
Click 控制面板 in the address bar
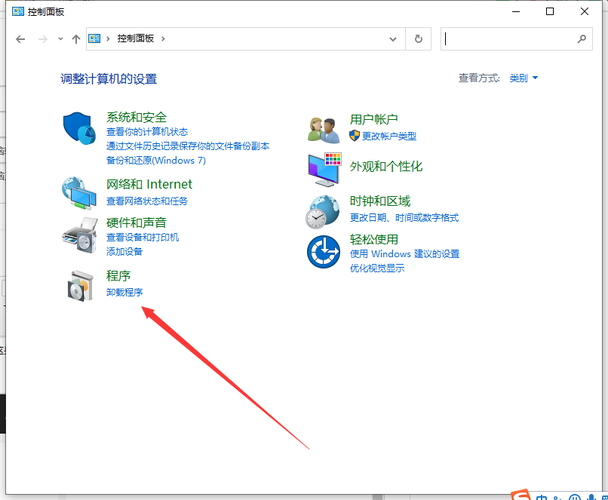click(x=136, y=38)
